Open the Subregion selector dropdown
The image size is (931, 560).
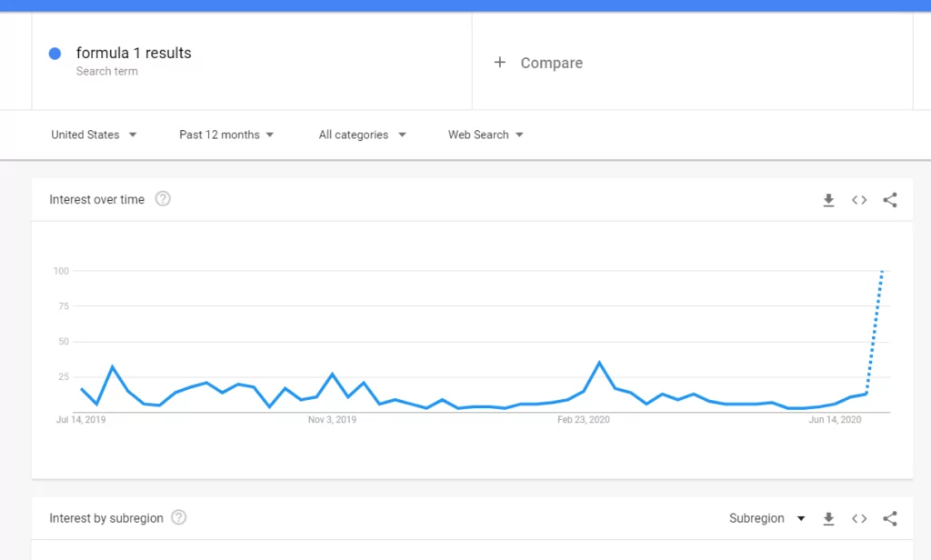pos(766,518)
